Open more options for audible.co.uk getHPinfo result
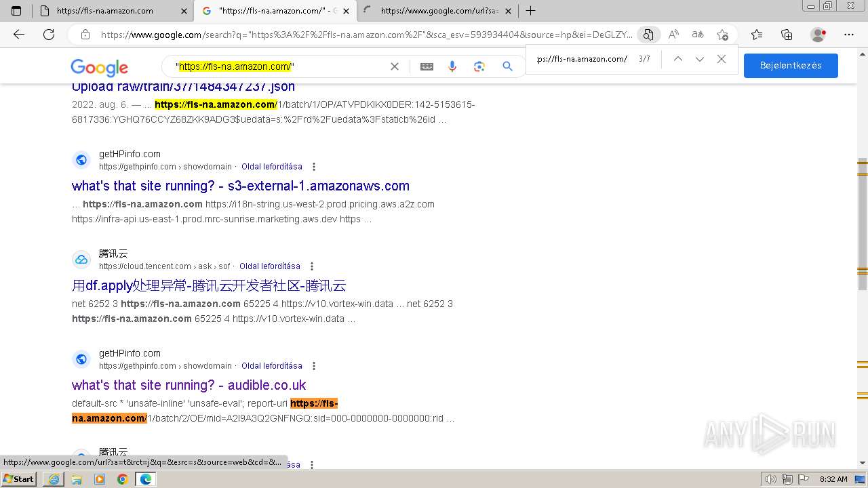 314,366
